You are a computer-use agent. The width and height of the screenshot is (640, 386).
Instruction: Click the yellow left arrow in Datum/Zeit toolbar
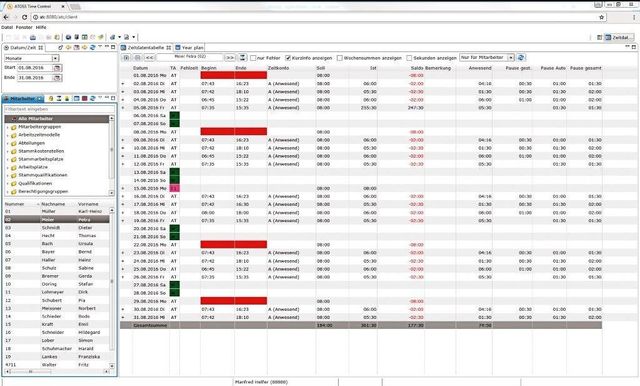69,48
